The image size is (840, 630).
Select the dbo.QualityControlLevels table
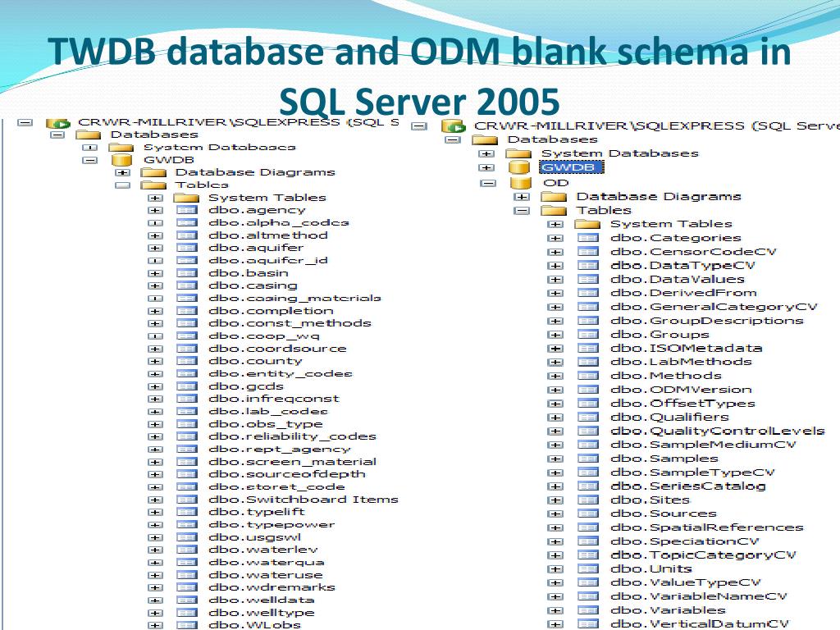pyautogui.click(x=718, y=431)
